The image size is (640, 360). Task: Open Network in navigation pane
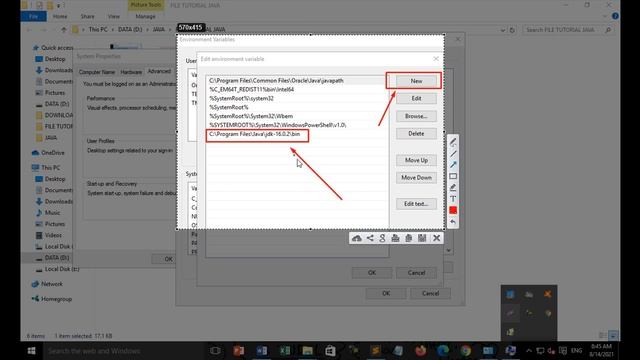[52, 284]
